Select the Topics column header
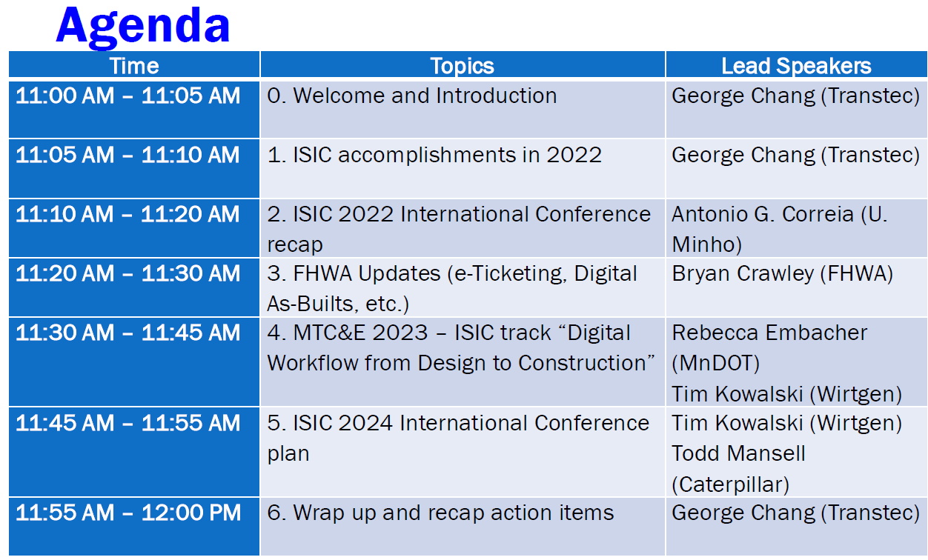The image size is (928, 560). [463, 65]
